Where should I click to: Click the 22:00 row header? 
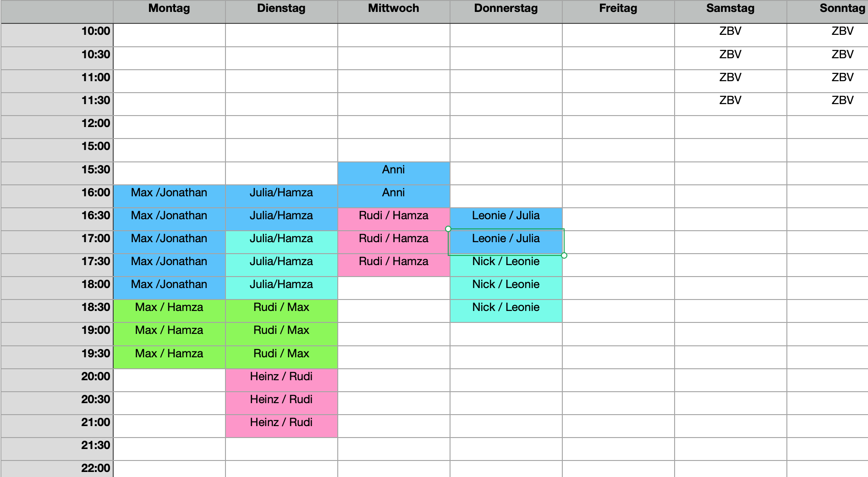tap(57, 469)
